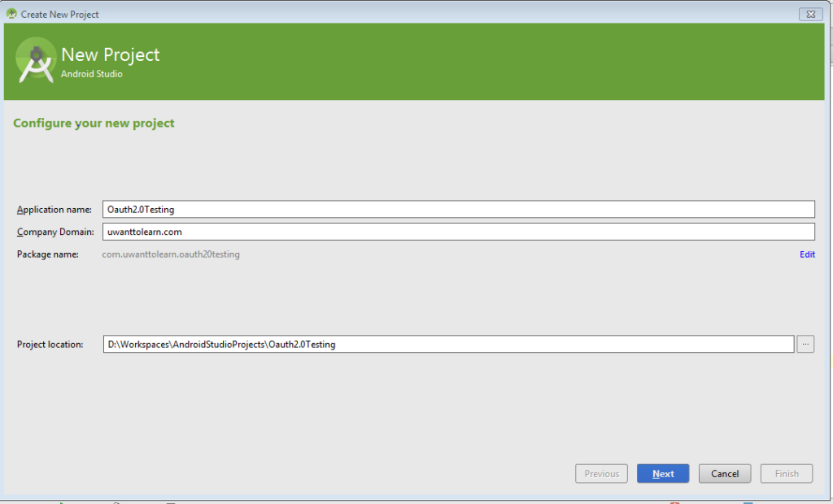833x504 pixels.
Task: Click the Edit link beside the package name
Action: 806,254
